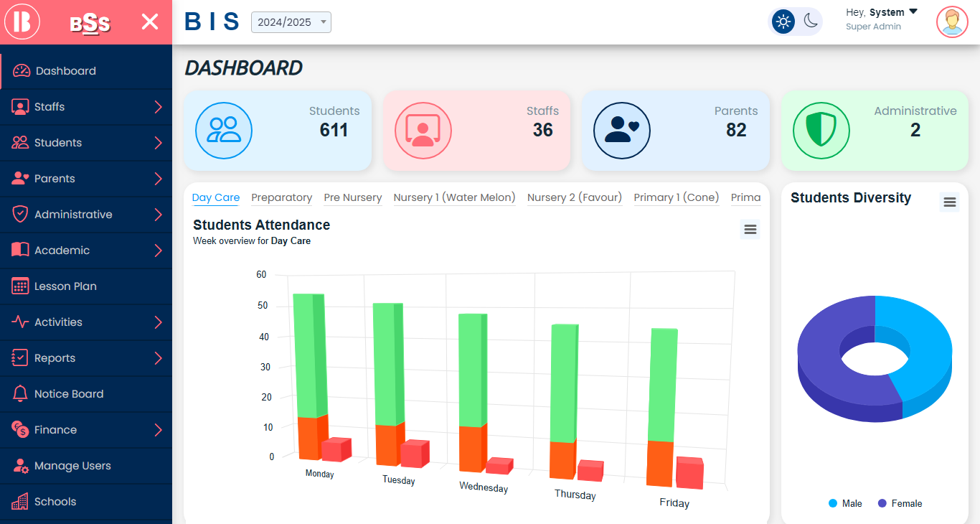Click the Dashboard gauge icon in sidebar

point(22,71)
